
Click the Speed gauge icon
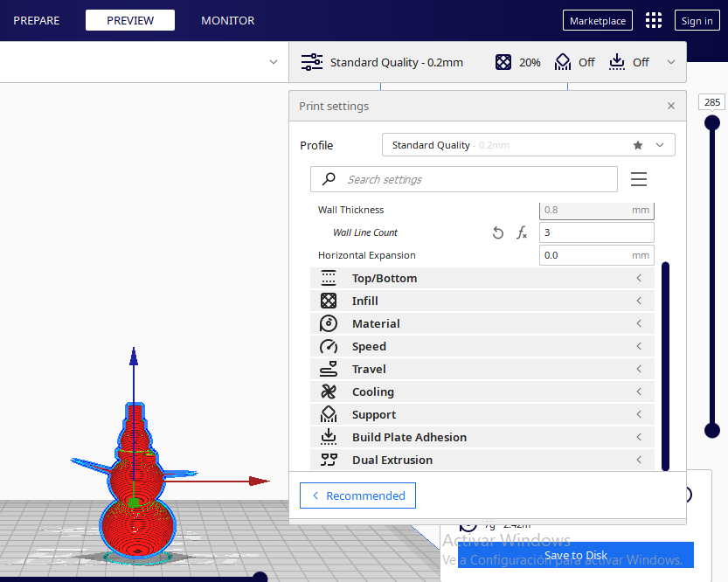click(x=329, y=346)
